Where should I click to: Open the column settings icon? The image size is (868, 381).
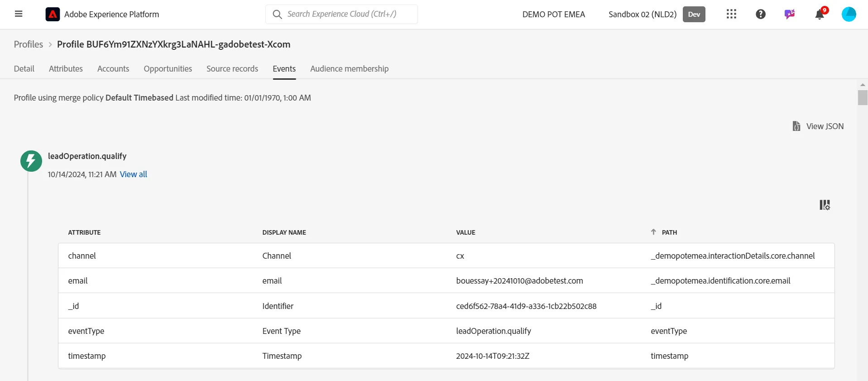click(825, 205)
